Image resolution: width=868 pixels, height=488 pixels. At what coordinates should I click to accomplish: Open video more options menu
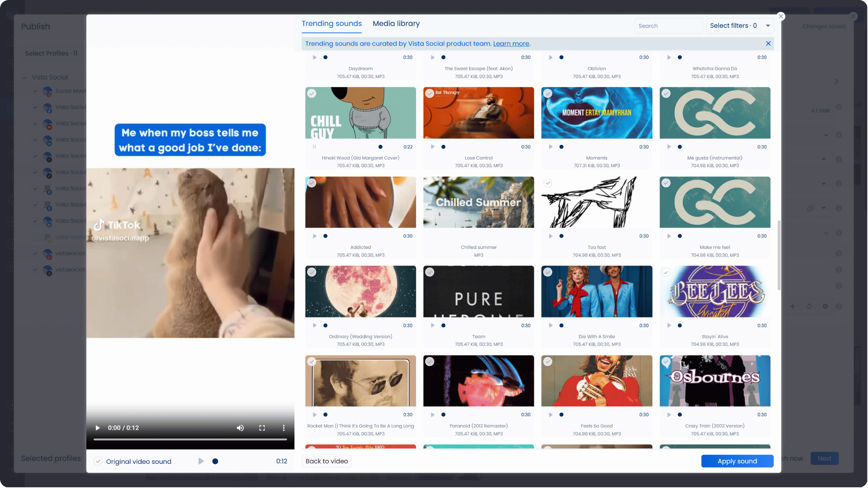pos(284,428)
